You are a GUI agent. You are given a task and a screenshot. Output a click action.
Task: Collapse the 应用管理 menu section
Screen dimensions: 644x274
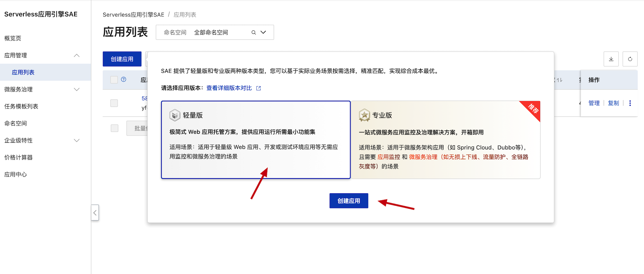click(76, 56)
